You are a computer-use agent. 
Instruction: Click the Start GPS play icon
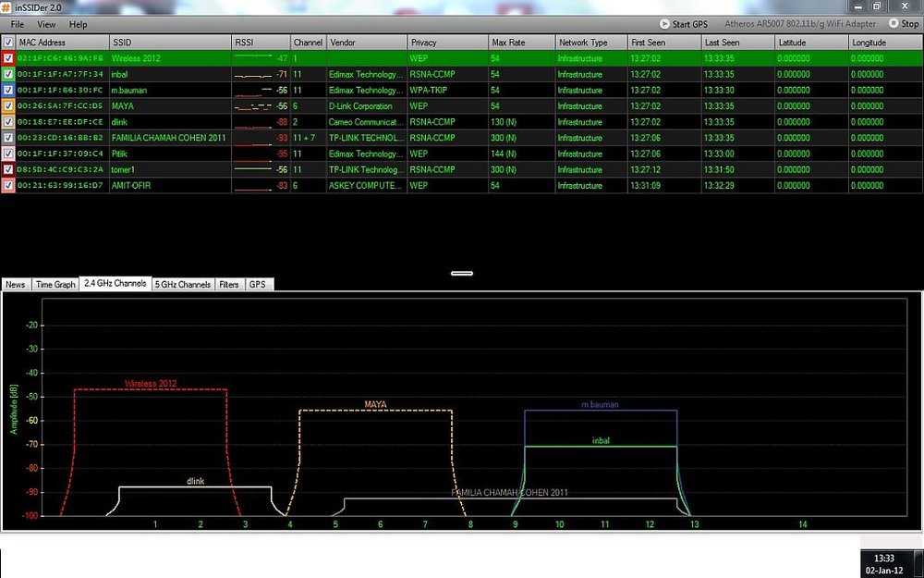664,24
